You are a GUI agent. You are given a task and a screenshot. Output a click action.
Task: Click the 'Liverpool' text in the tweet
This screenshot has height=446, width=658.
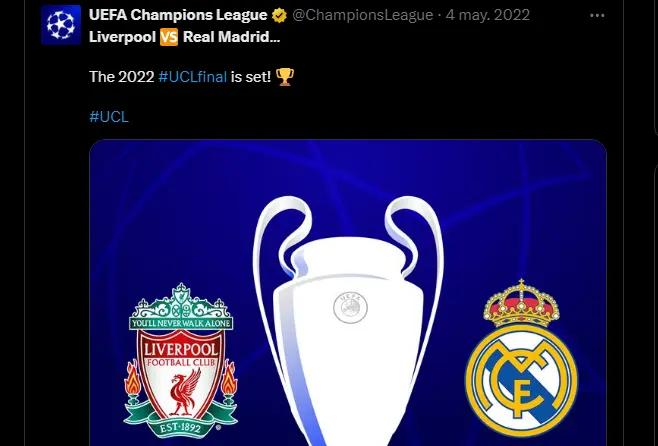[x=123, y=37]
